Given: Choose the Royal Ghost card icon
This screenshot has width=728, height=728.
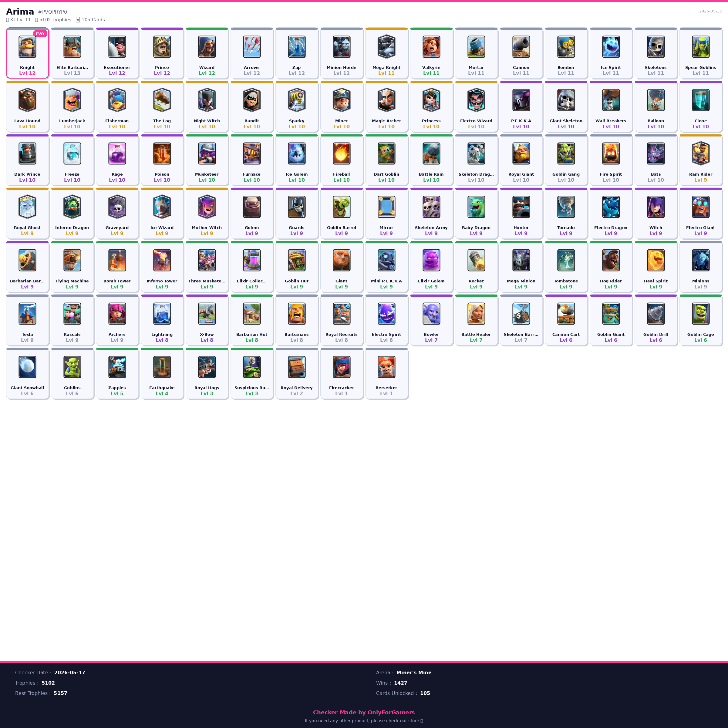Looking at the screenshot, I should pos(28,207).
